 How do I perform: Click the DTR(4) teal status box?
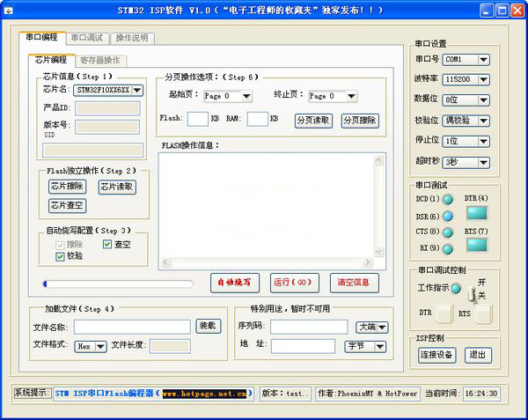click(x=476, y=213)
